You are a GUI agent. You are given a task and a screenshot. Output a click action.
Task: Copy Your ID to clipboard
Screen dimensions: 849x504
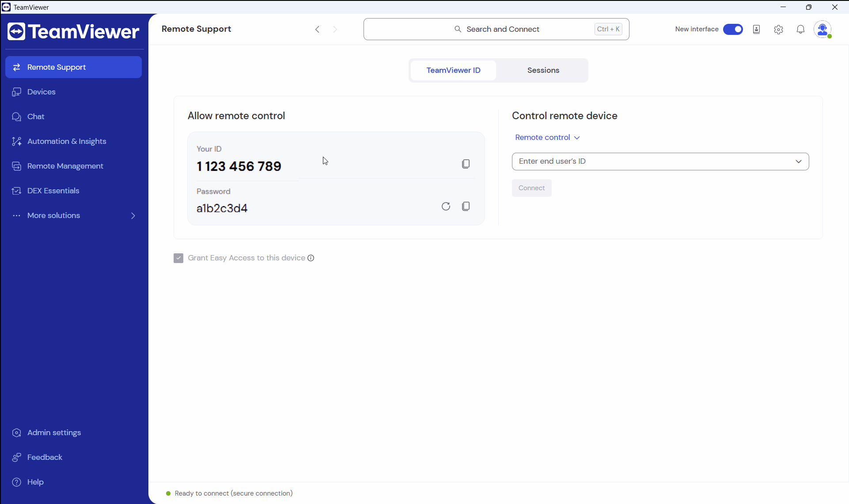(466, 164)
